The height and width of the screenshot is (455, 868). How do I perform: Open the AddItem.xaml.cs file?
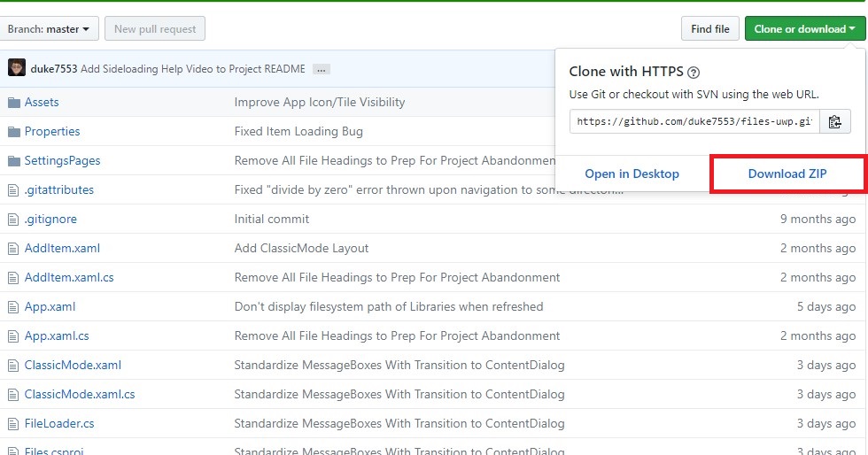(69, 278)
